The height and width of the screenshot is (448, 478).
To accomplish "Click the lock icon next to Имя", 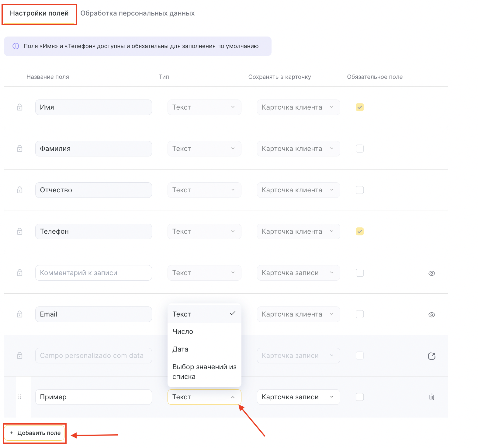I will click(x=20, y=107).
